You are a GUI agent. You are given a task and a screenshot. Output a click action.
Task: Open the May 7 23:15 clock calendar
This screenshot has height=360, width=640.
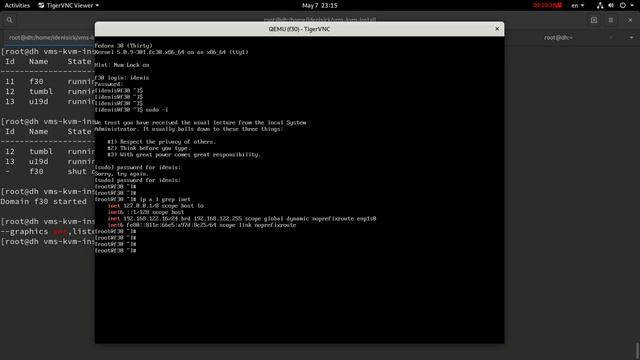(320, 5)
